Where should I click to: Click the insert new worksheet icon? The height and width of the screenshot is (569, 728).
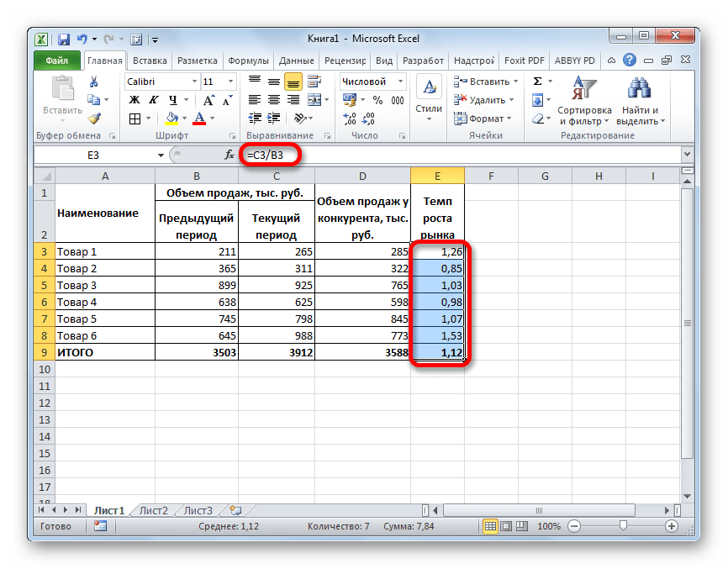(236, 510)
